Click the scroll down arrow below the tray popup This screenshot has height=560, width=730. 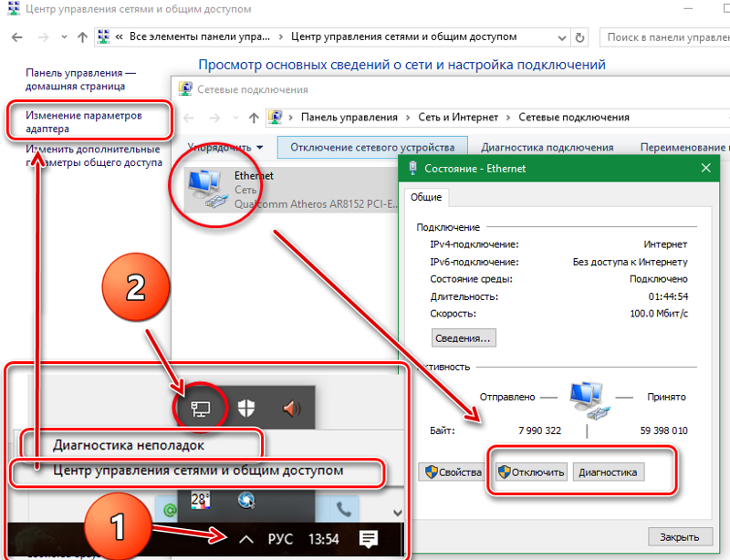tap(397, 513)
